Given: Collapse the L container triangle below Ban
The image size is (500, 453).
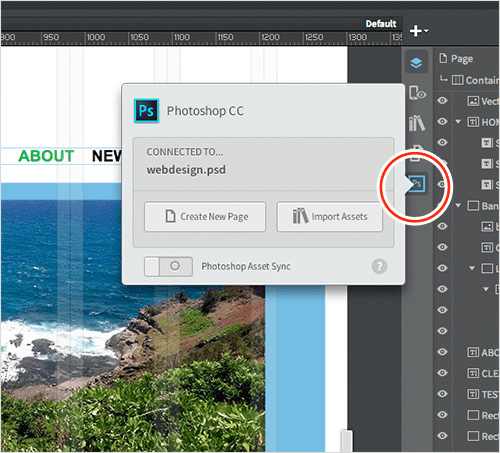Looking at the screenshot, I should point(472,268).
